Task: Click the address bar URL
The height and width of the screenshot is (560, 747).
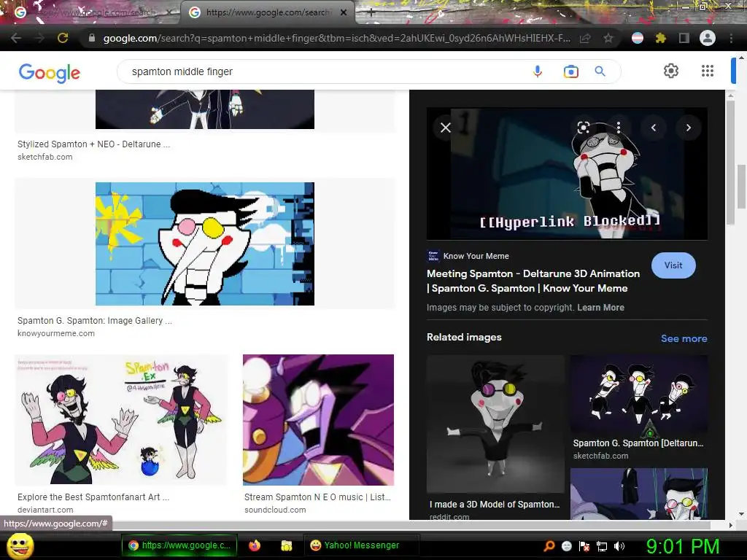Action: click(336, 38)
